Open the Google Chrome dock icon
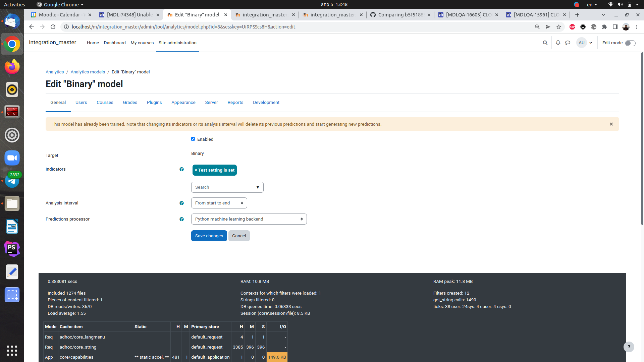Image resolution: width=644 pixels, height=362 pixels. point(12,44)
